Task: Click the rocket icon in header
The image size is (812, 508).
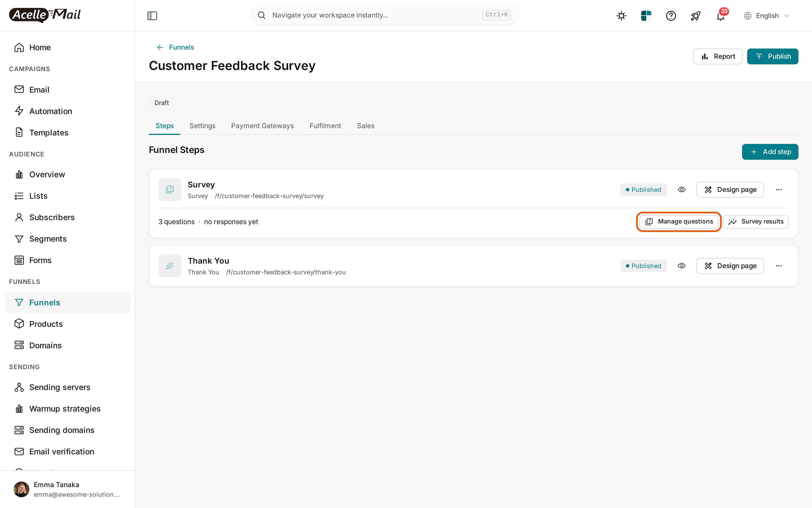Action: pos(696,16)
